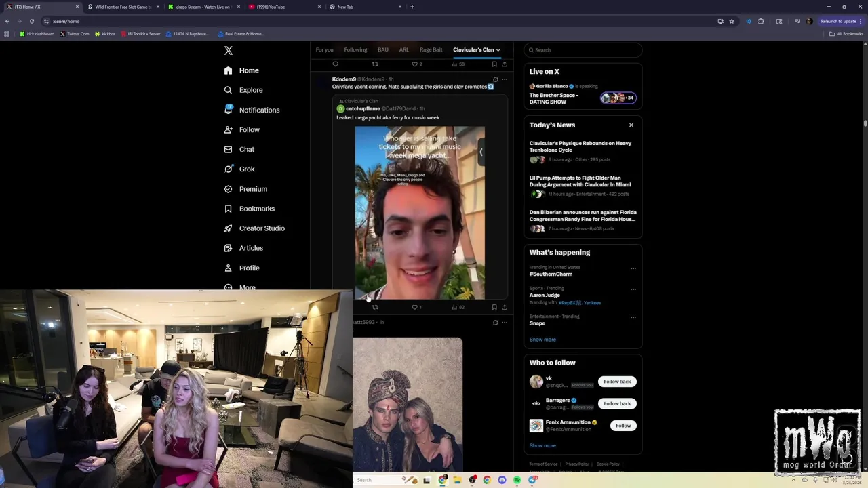Reply to the post above Kdndem9's tweet

pos(335,64)
